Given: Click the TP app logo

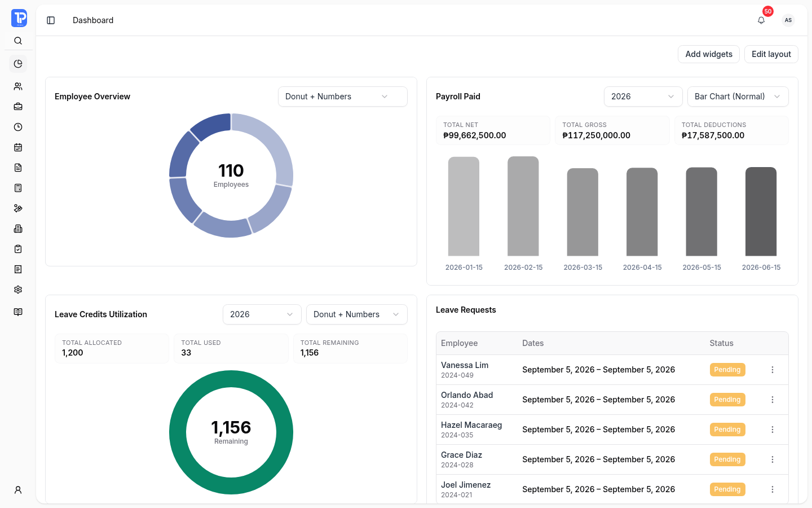Looking at the screenshot, I should [19, 18].
